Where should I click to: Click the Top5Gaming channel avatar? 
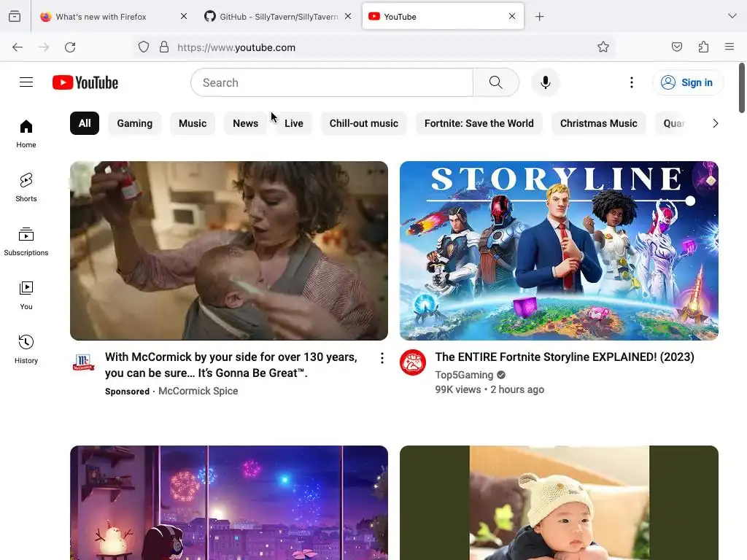[413, 363]
